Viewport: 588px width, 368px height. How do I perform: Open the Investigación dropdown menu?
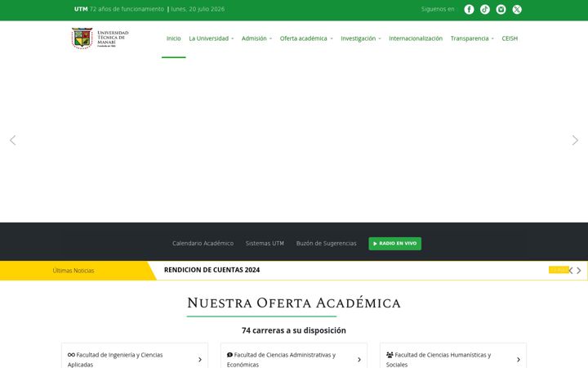pyautogui.click(x=361, y=38)
